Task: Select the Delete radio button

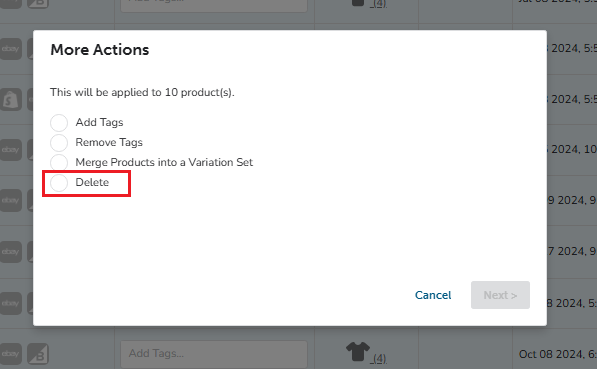Action: tap(59, 182)
